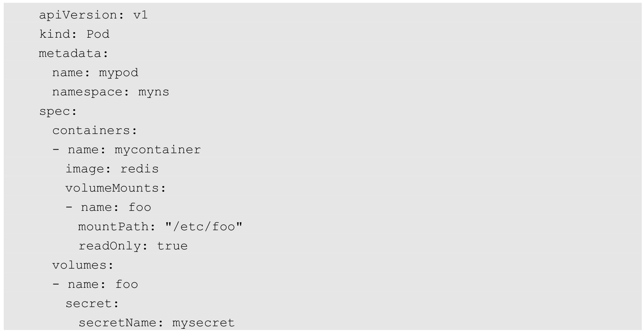
Task: Click foo under volumeMounts name
Action: click(140, 207)
